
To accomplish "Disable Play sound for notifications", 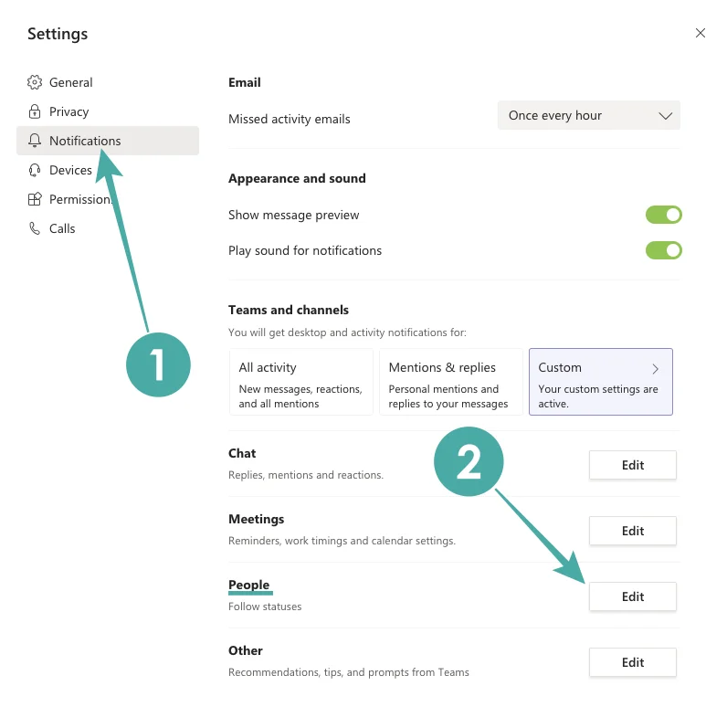I will point(664,250).
